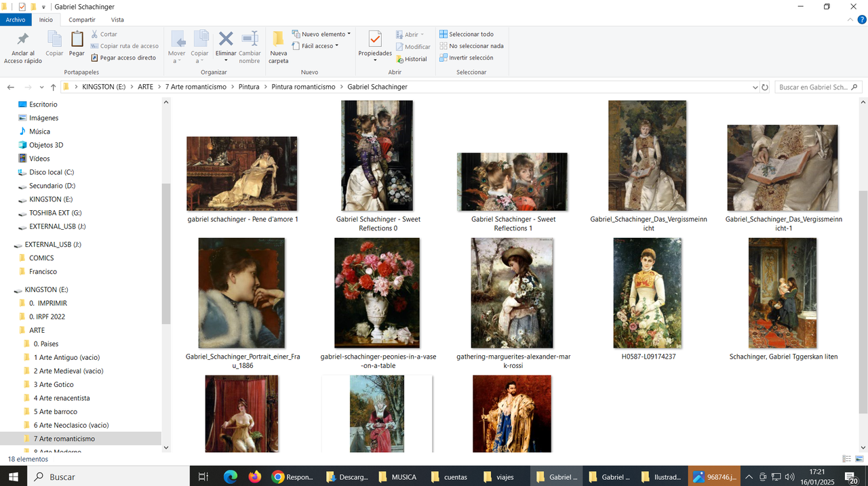This screenshot has width=868, height=486.
Task: Open the MUSICA folder taskbar button
Action: [398, 477]
